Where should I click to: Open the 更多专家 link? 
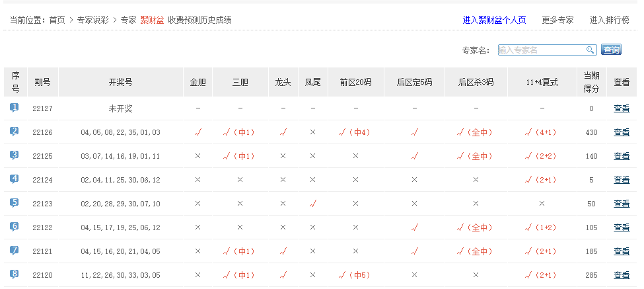(x=557, y=21)
